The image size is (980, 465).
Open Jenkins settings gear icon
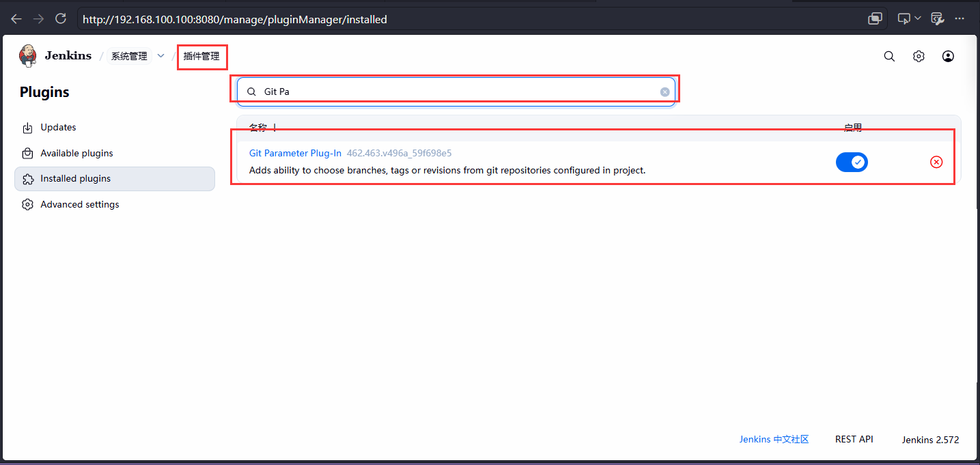pyautogui.click(x=919, y=57)
